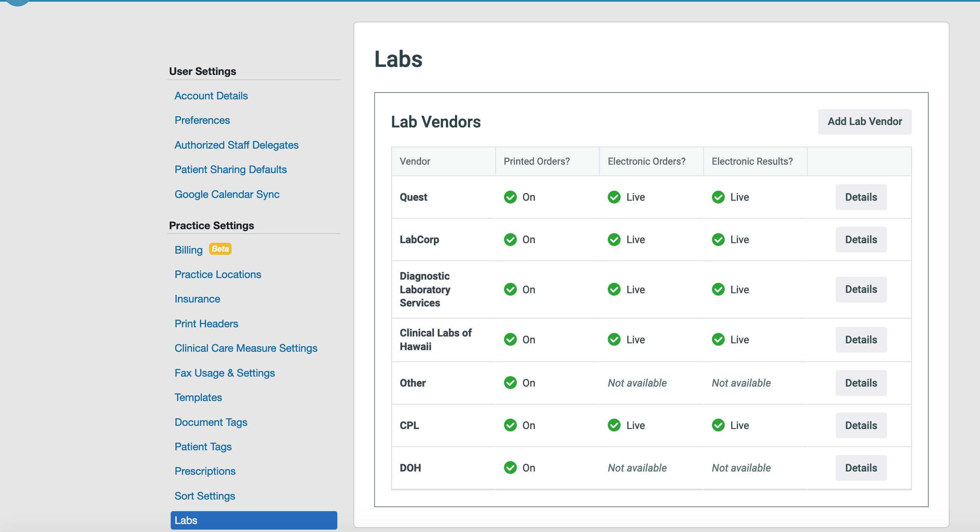Click the Electronic Results? column header
The height and width of the screenshot is (532, 980).
coord(752,161)
